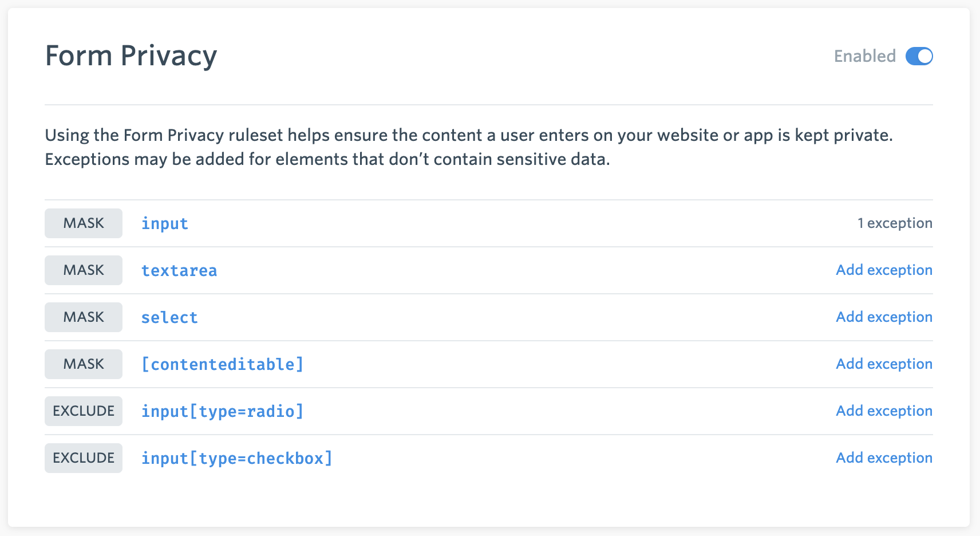Image resolution: width=980 pixels, height=536 pixels.
Task: Add exception for [contenteditable] rule
Action: click(x=884, y=364)
